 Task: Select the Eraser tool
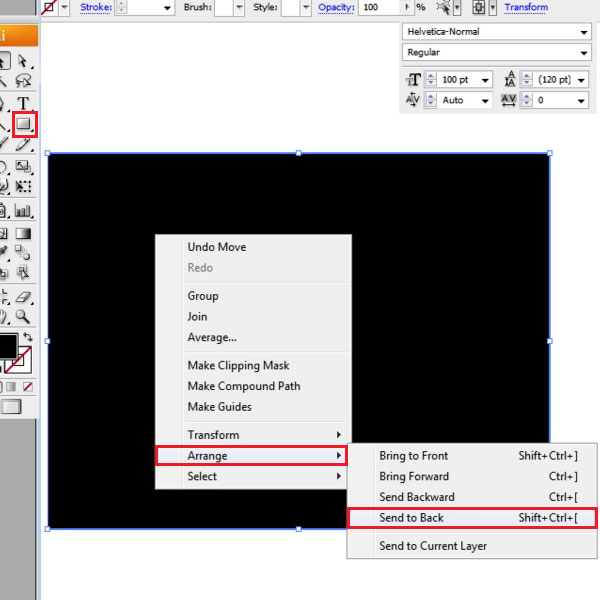point(23,297)
